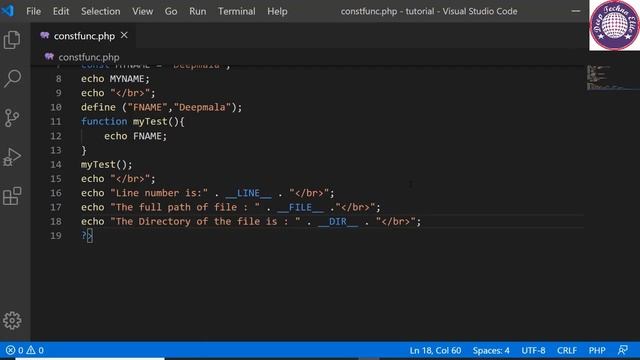Click the errors count in status bar

15,350
